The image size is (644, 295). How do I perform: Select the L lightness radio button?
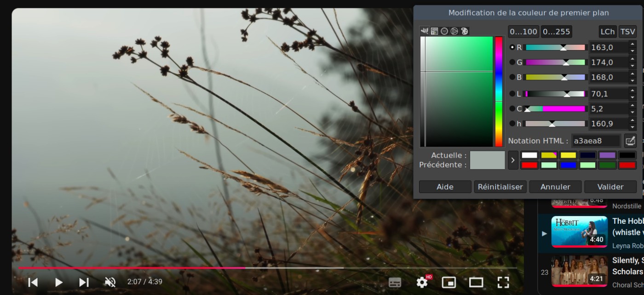pos(512,94)
